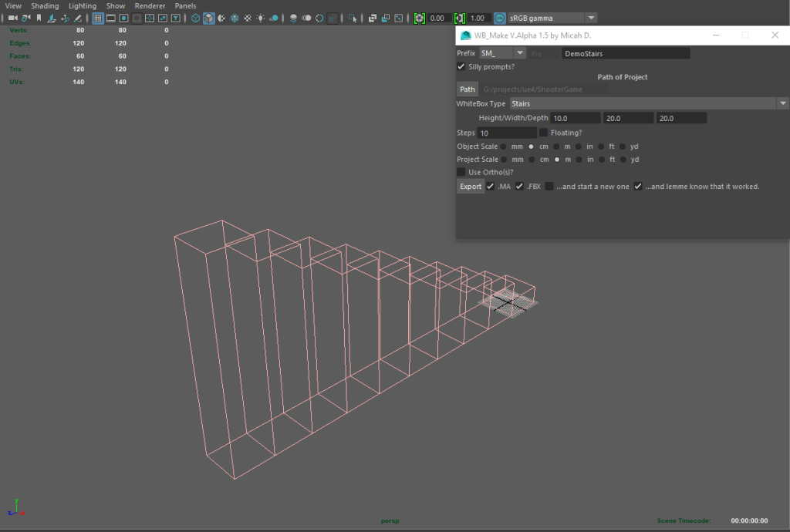Click the Export button
Image resolution: width=790 pixels, height=532 pixels.
(470, 187)
